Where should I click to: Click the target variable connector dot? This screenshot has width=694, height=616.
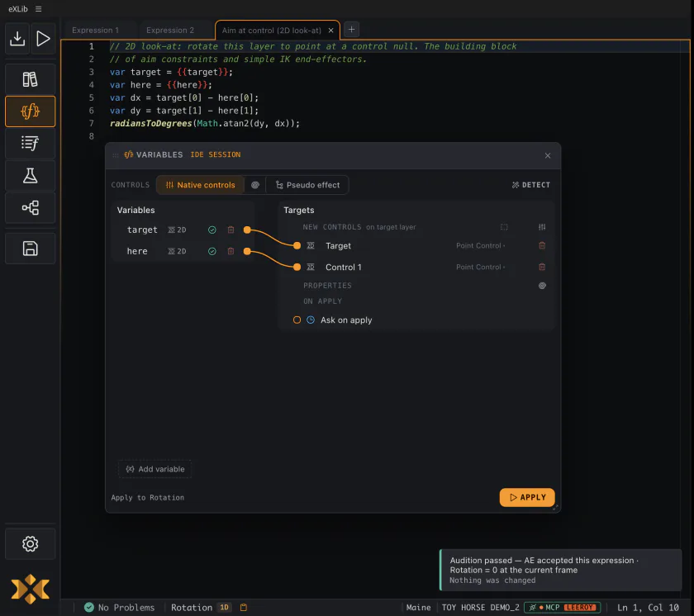click(247, 230)
